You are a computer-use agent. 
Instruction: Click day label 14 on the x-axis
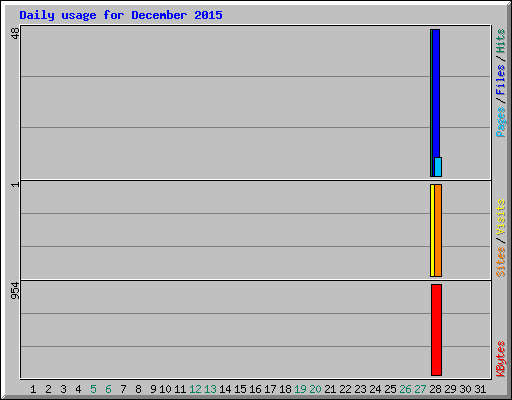(225, 389)
